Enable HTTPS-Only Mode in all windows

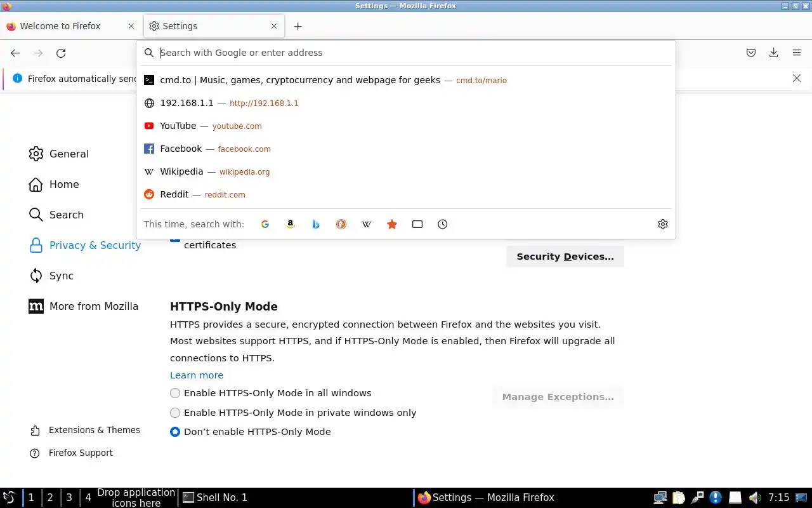tap(175, 393)
